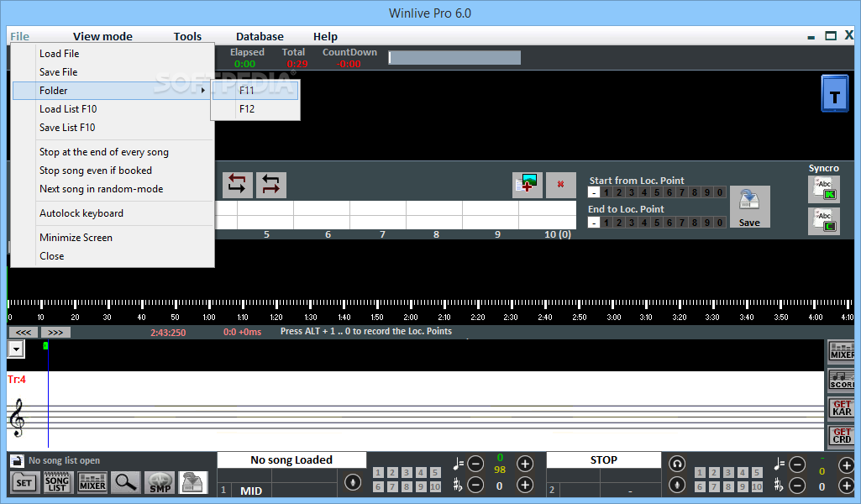Raise transpose for player 1 with plus
The height and width of the screenshot is (504, 861).
pos(525,485)
